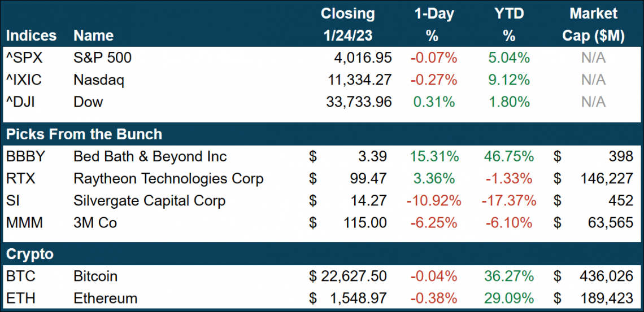Select the Crypto section header
Image resolution: width=644 pixels, height=312 pixels.
coord(30,254)
